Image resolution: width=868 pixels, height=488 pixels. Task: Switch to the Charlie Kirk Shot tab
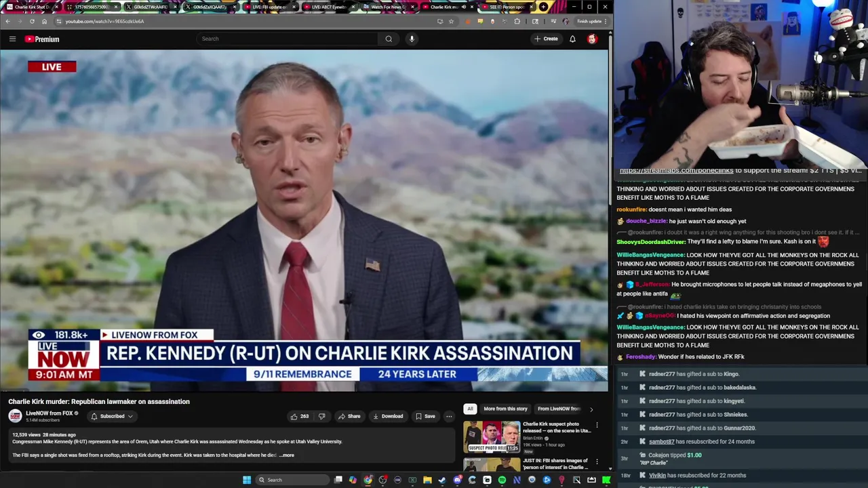[x=32, y=7]
